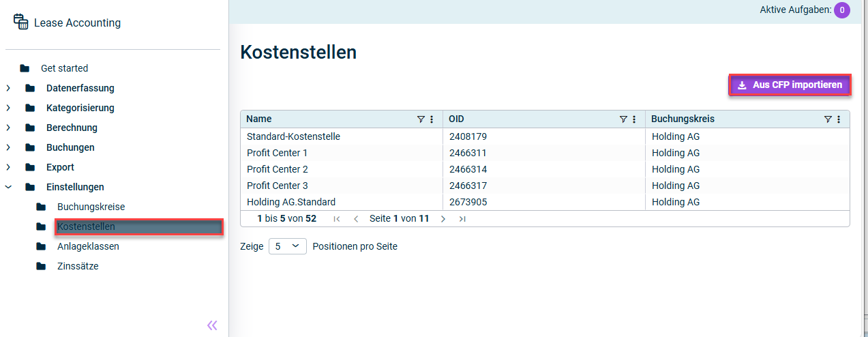Expand the Berechnung folder chevron

(x=8, y=128)
